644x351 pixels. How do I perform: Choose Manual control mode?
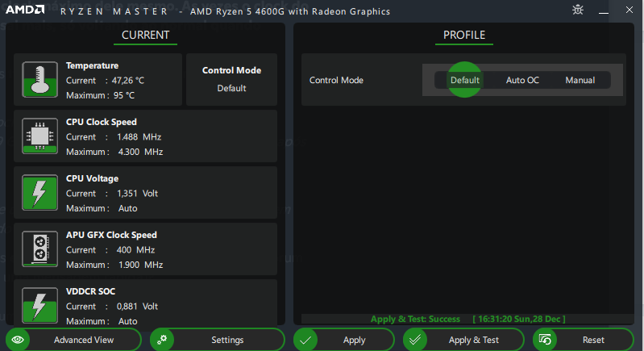[580, 80]
